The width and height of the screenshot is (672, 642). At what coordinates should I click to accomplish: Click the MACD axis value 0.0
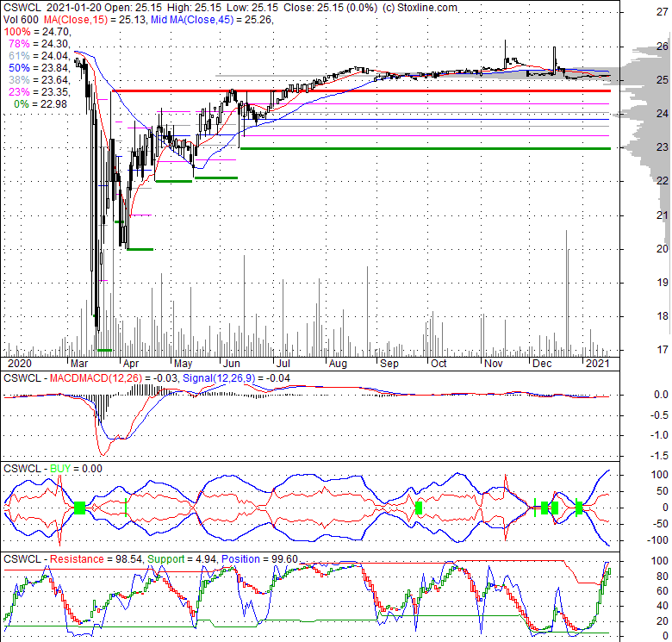pos(662,395)
